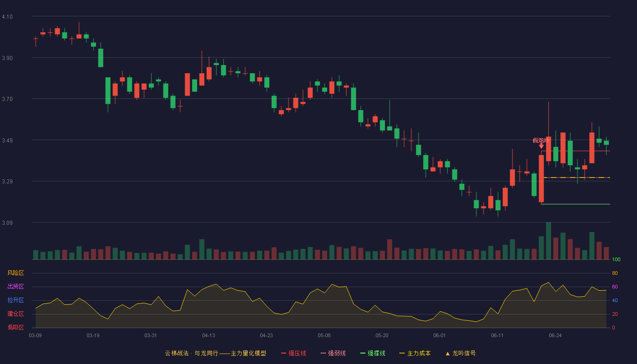Toggle the 龙吟信号 triangle legend entry
Viewport: 637px width, 364px height.
[460, 353]
